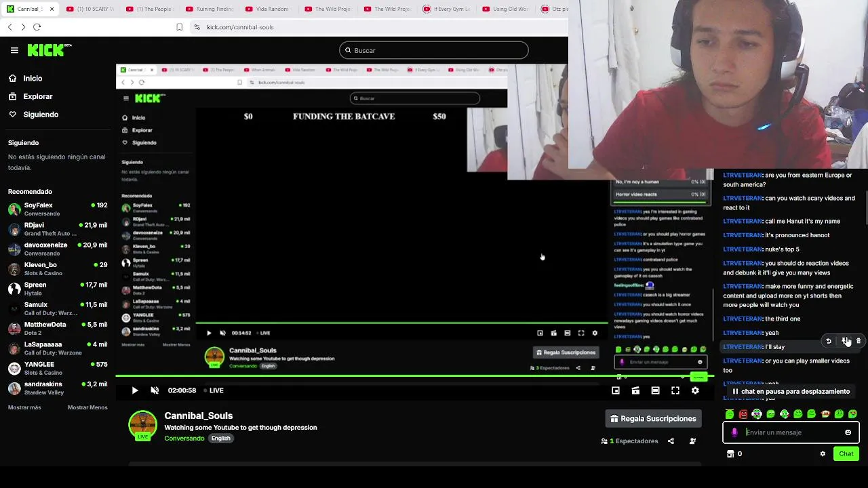Viewport: 868px width, 488px height.
Task: Create a clip using outer player clip icon
Action: 635,390
